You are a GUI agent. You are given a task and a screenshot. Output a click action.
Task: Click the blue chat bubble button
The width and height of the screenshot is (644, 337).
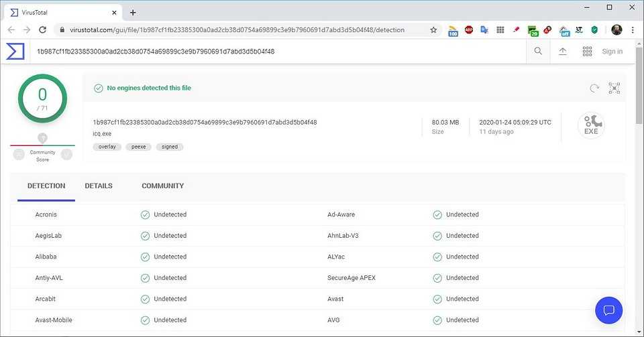[608, 310]
